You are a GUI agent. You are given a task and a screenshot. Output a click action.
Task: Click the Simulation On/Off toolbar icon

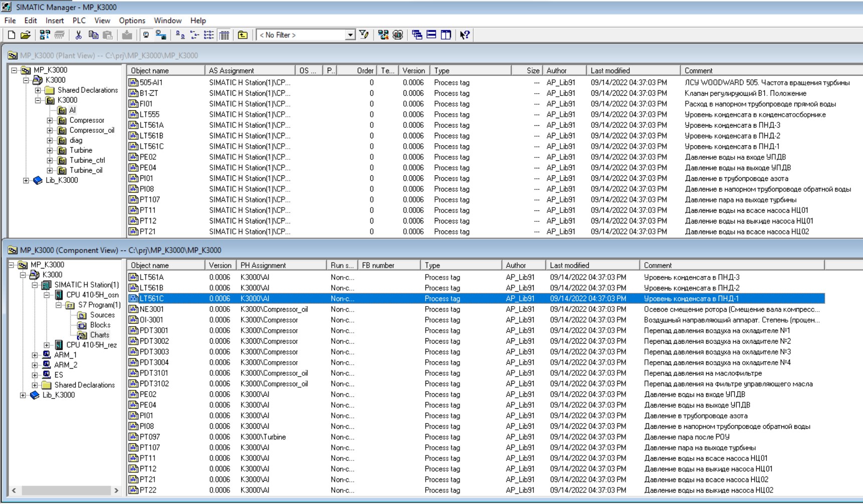click(x=398, y=35)
